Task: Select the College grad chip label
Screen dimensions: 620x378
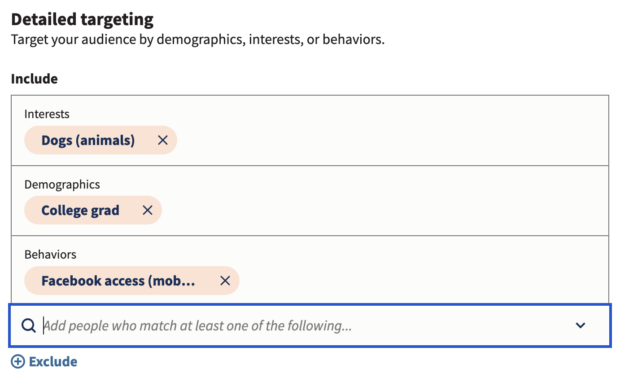Action: point(80,210)
